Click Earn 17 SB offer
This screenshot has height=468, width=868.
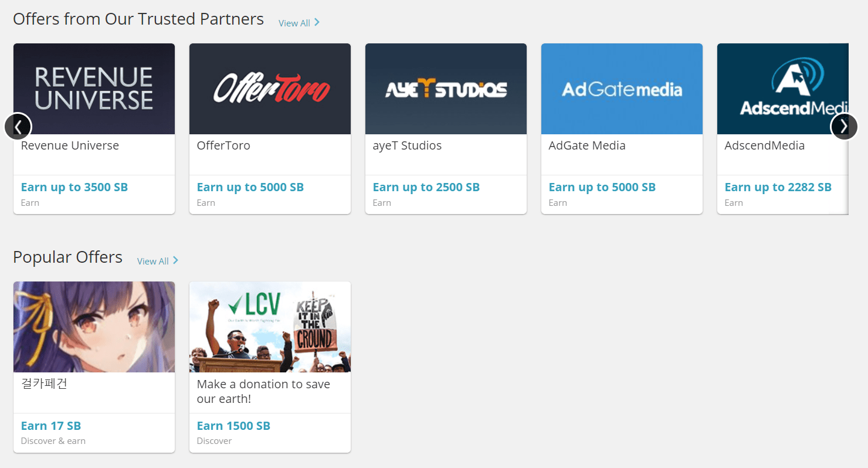(51, 426)
